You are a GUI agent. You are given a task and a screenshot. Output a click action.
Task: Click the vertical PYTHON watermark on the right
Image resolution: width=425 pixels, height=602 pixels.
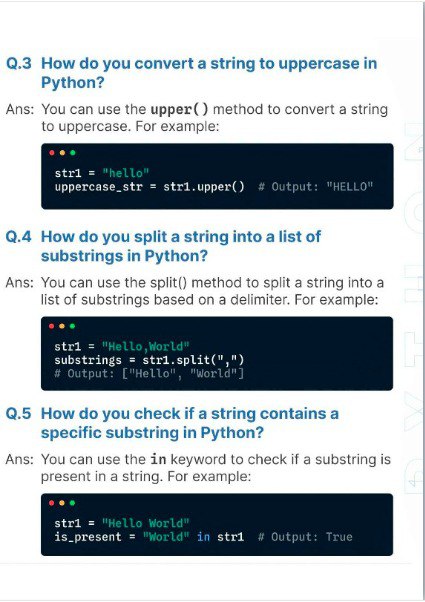click(413, 307)
